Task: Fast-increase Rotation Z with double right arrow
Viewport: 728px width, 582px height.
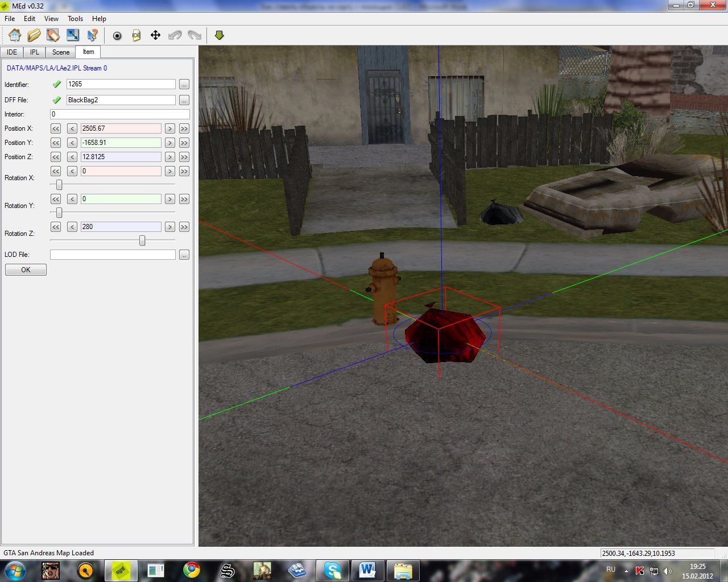Action: [x=184, y=227]
